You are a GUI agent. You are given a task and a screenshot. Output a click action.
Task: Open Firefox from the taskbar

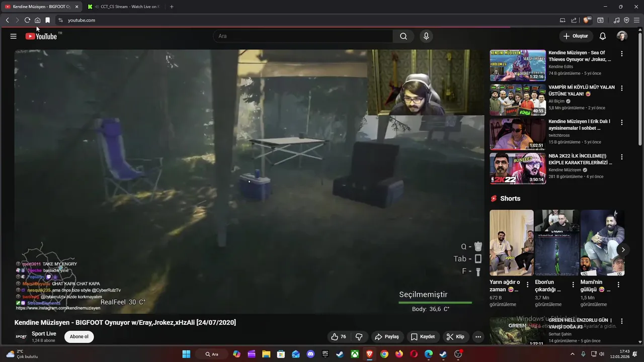399,354
